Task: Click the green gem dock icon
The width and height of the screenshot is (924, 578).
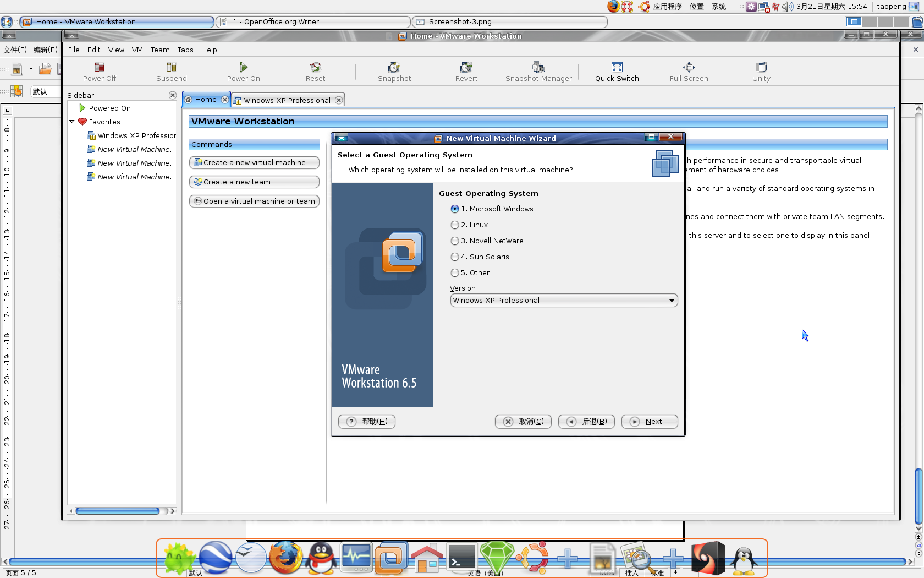Action: pyautogui.click(x=497, y=558)
